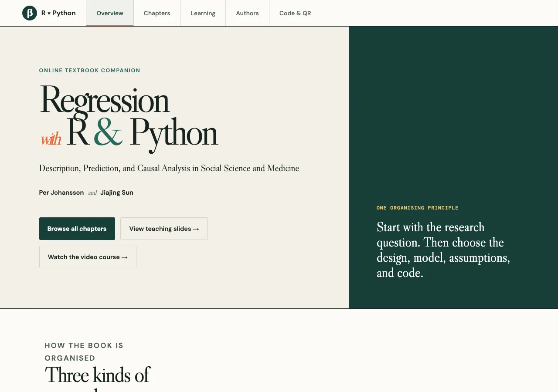Click Watch the video course button
The image size is (558, 392).
[x=88, y=257]
